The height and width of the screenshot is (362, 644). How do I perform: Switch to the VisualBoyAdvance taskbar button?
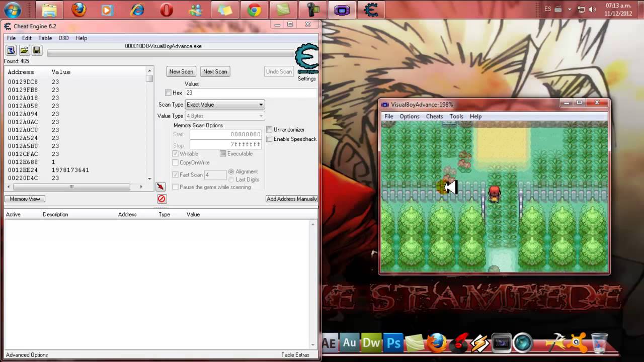342,10
